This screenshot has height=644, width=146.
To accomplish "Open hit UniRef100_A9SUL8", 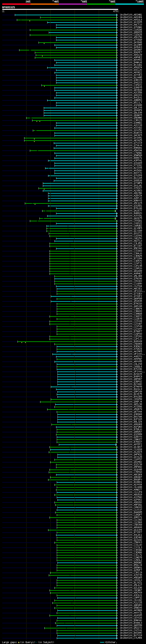I will click(131, 20).
